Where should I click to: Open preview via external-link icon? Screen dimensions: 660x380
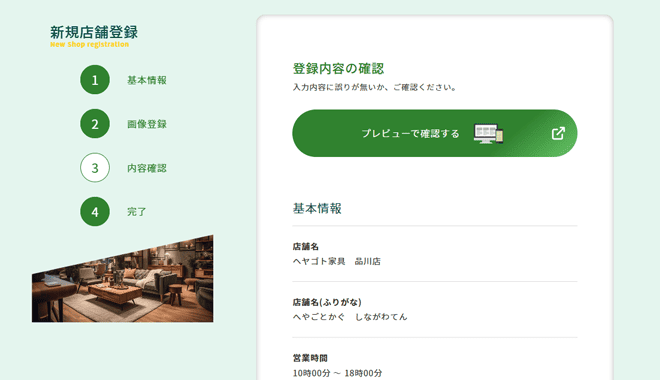click(x=558, y=133)
